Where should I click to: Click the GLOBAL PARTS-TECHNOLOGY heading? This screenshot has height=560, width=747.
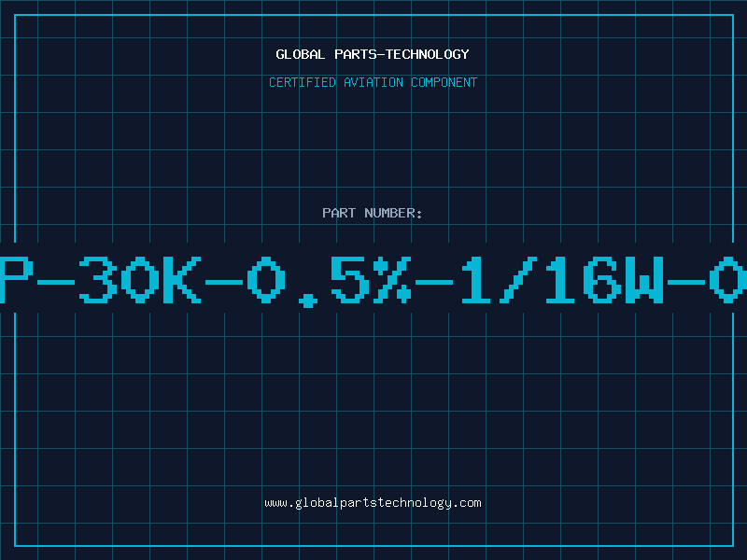[x=373, y=54]
